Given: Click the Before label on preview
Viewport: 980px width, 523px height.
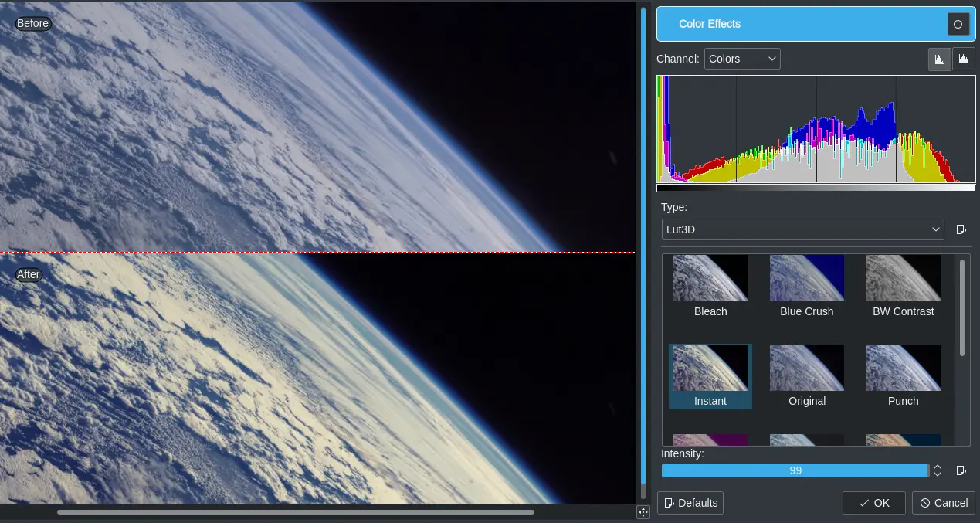Looking at the screenshot, I should (x=33, y=23).
